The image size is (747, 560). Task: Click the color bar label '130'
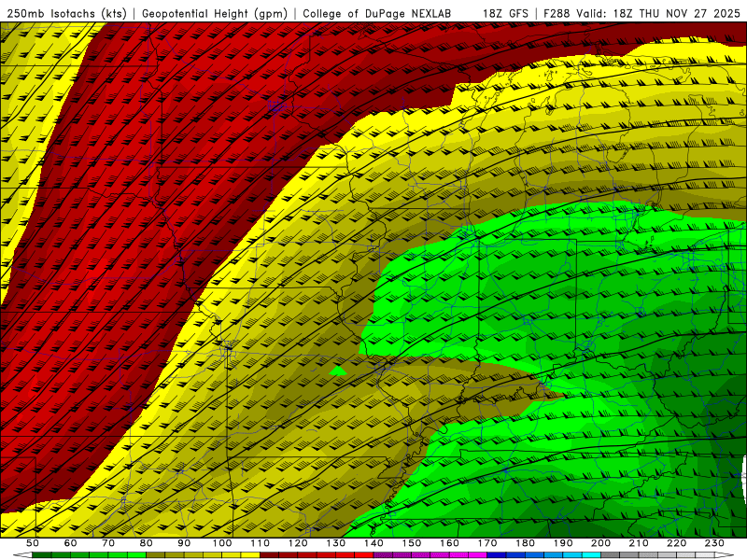pos(336,543)
